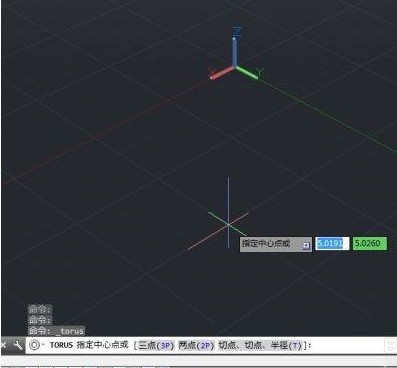Click the torus recent-commands icon
Screen dimensions: 397x368
[x=35, y=345]
